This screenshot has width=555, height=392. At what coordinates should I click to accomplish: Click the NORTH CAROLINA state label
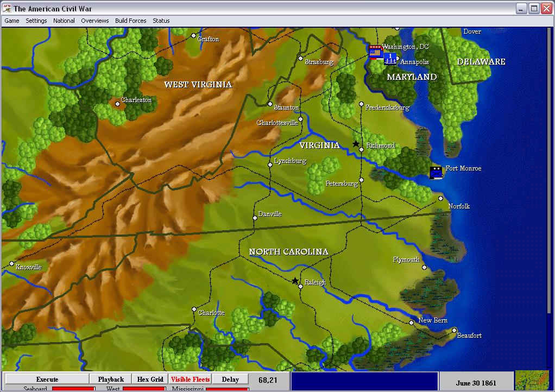(289, 251)
